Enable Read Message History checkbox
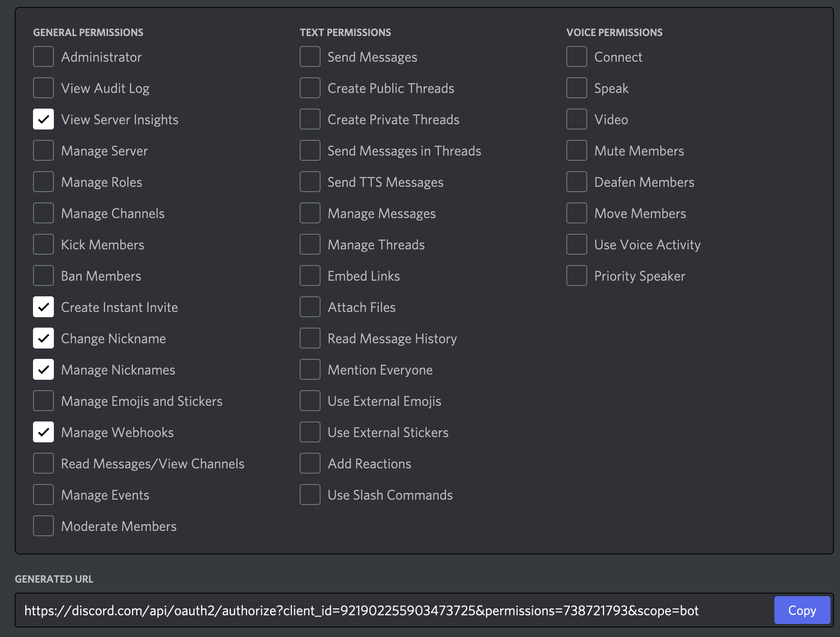The image size is (840, 637). coord(310,338)
